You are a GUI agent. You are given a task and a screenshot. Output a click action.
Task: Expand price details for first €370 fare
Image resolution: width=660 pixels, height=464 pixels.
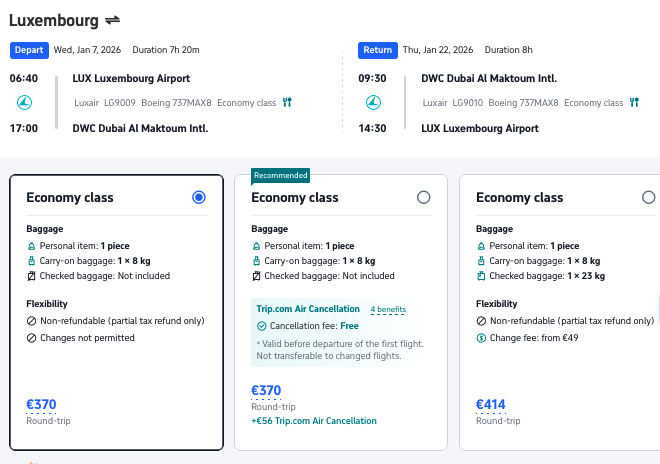[x=41, y=405]
